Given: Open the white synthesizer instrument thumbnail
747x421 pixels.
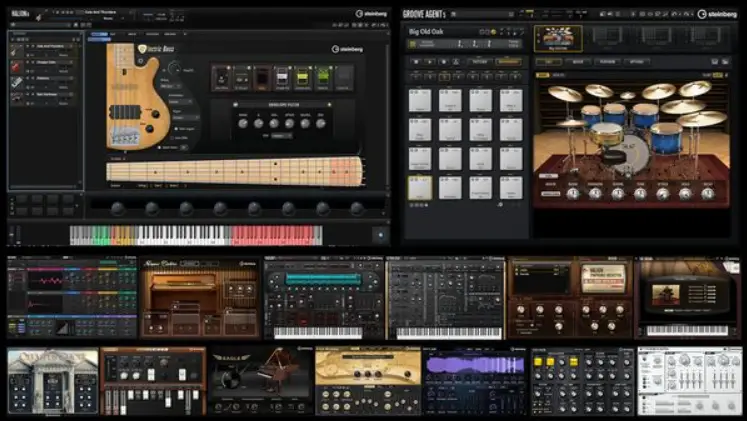Looking at the screenshot, I should click(x=690, y=381).
